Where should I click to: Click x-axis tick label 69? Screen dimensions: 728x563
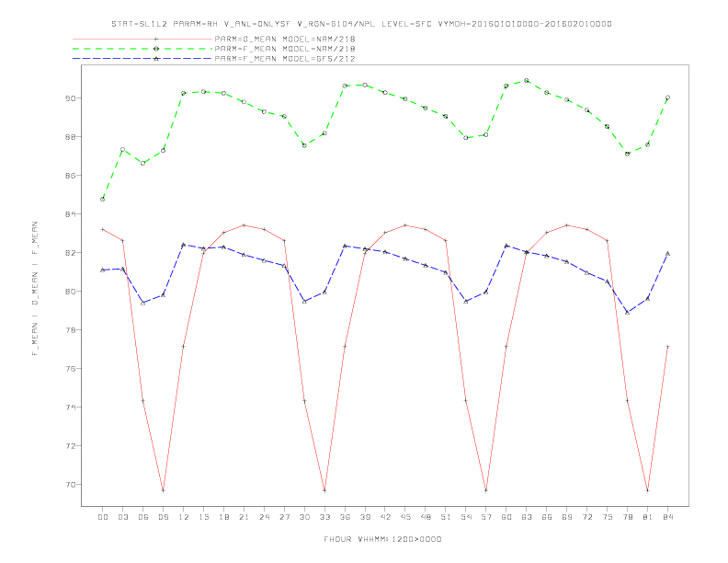567,517
